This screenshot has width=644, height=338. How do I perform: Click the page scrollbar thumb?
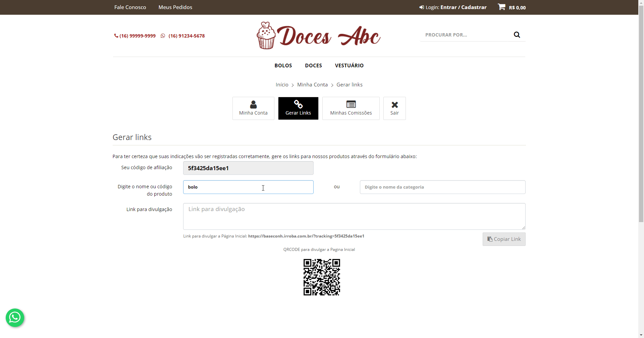641,114
